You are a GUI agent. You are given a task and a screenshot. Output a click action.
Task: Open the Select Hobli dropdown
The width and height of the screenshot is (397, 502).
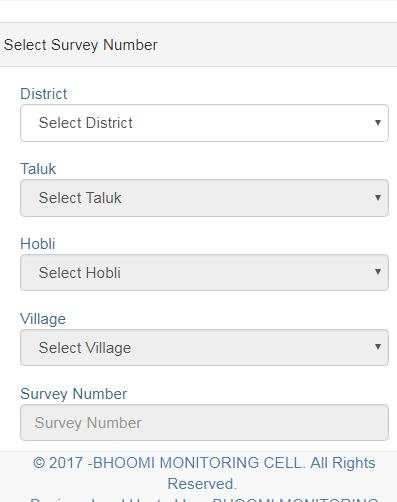click(204, 273)
